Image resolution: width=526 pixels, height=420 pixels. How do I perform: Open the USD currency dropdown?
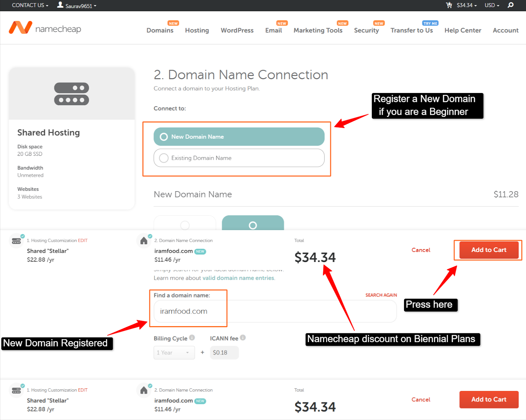[492, 5]
